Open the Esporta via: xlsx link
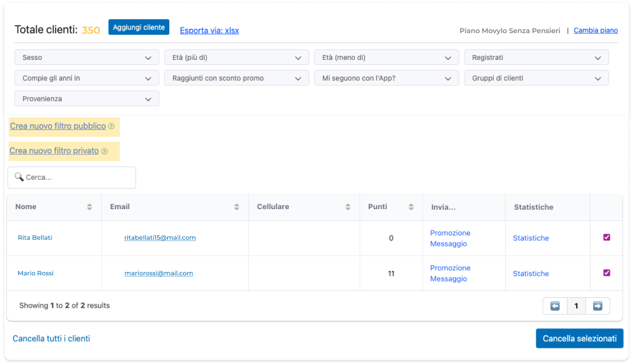The width and height of the screenshot is (633, 364). 209,30
